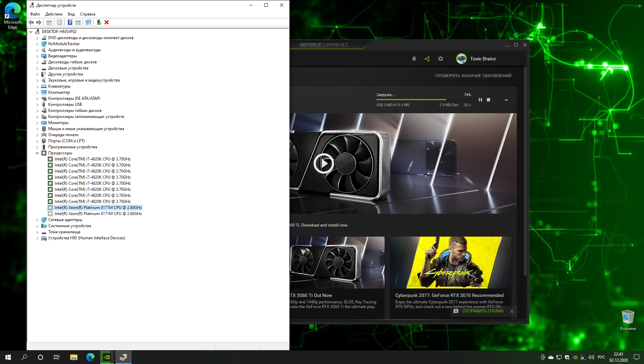Viewport: 644px width, 364px height.
Task: Play the RTX 3060 Ti promo video
Action: coord(324,163)
